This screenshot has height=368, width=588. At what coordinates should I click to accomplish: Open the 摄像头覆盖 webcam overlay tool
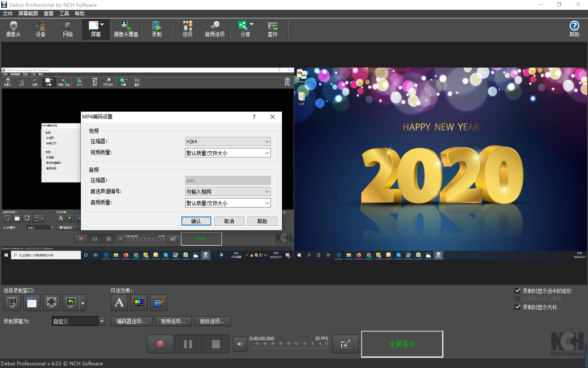pyautogui.click(x=126, y=29)
